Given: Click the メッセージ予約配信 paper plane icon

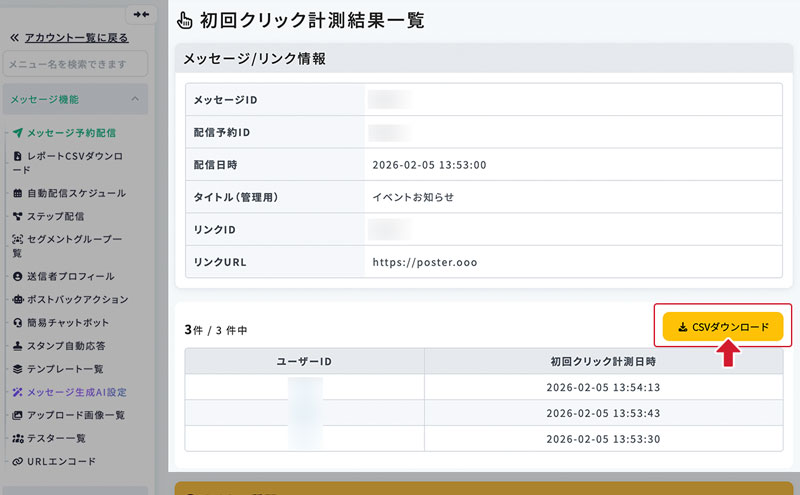Looking at the screenshot, I should click(18, 133).
